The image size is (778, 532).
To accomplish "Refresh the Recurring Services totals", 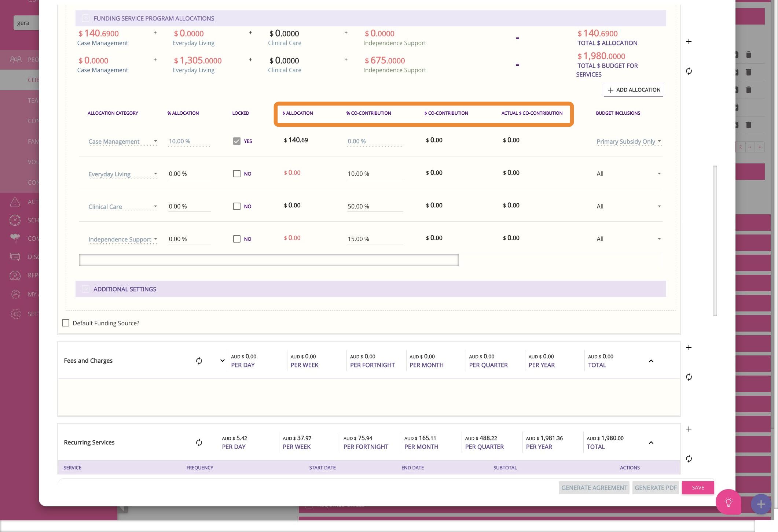I will [199, 443].
